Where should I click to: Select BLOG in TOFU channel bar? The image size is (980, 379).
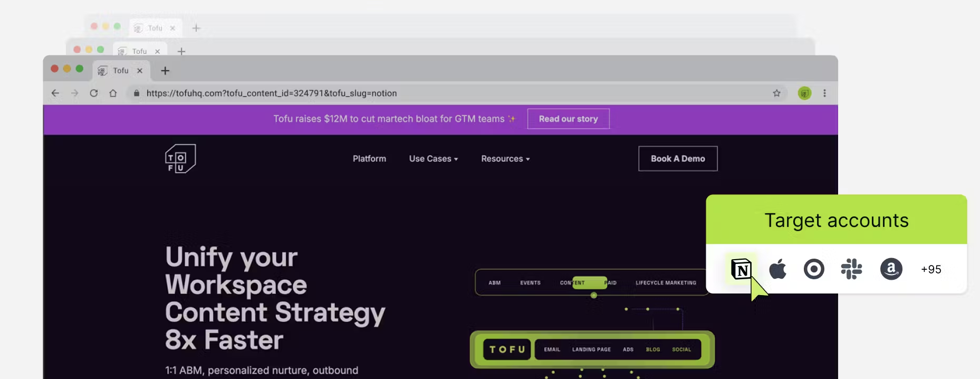(x=653, y=349)
